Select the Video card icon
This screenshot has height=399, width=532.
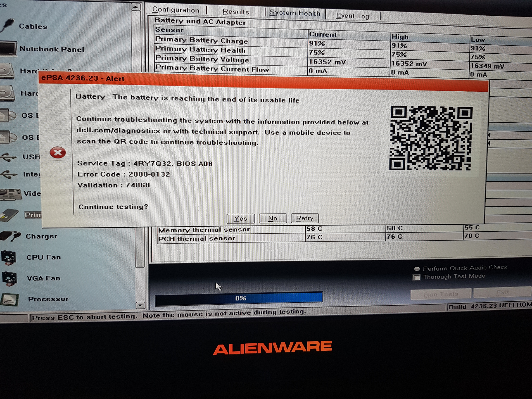11,195
